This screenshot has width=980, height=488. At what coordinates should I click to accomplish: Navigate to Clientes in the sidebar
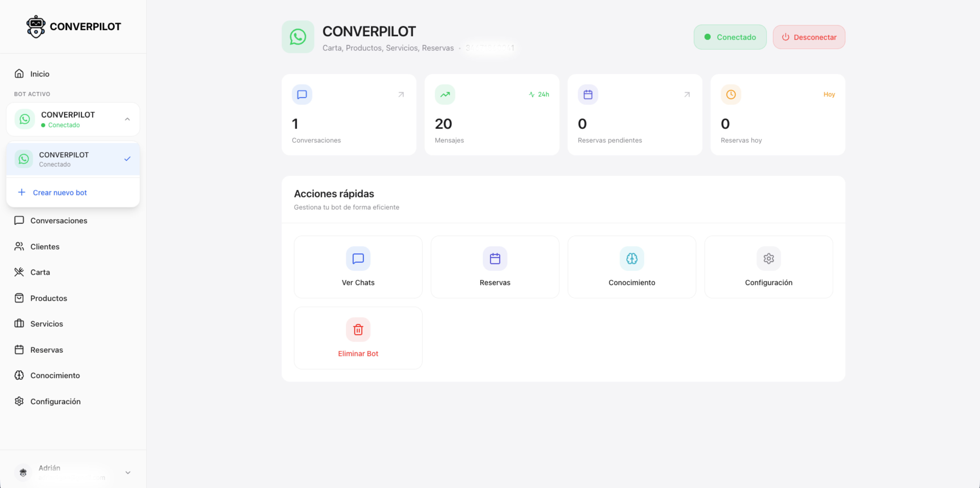click(x=44, y=246)
